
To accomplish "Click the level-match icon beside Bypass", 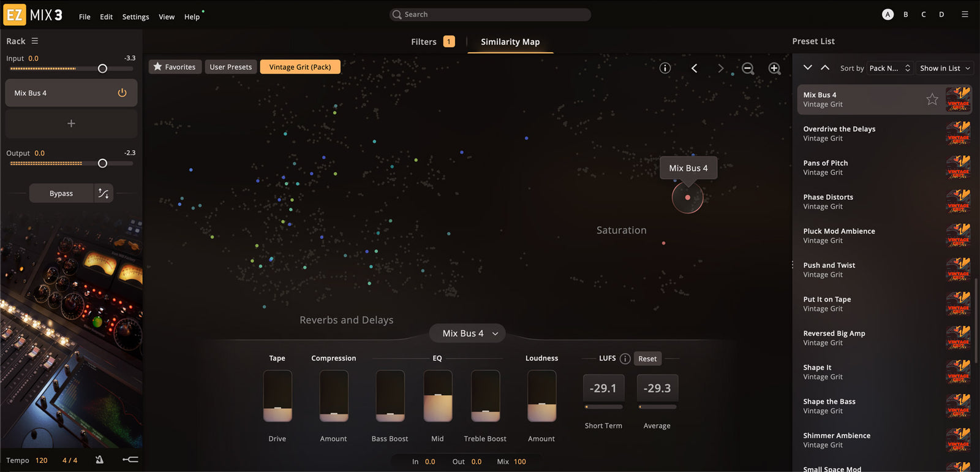I will [x=104, y=193].
